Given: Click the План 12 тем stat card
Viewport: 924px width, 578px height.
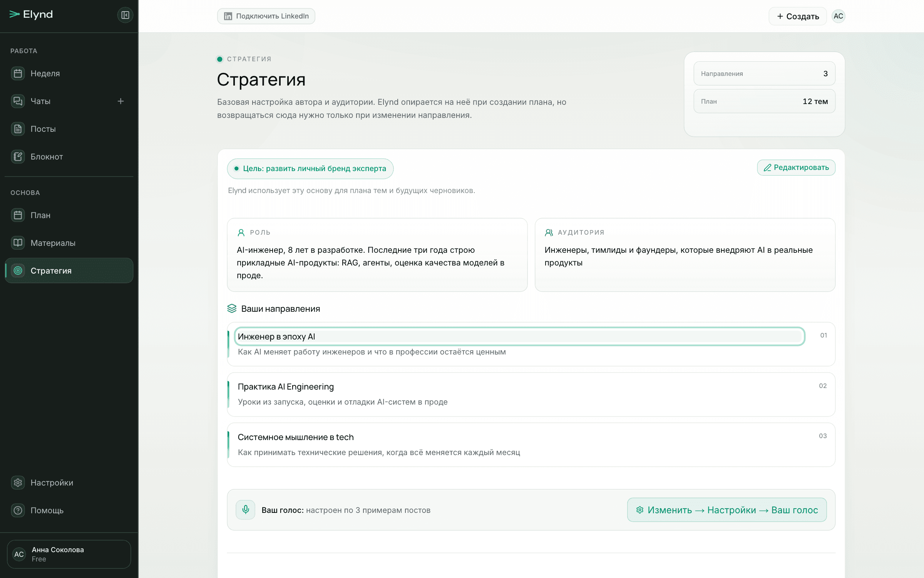Looking at the screenshot, I should point(765,101).
